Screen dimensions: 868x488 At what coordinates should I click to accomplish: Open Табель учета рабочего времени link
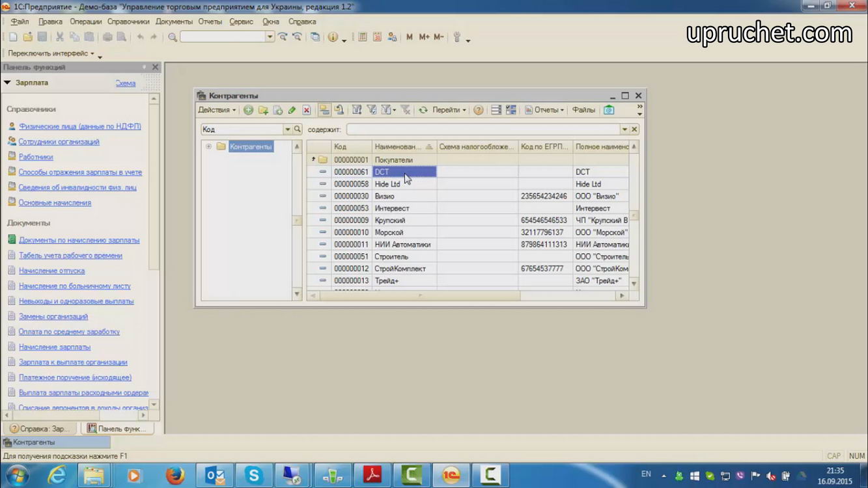(70, 255)
